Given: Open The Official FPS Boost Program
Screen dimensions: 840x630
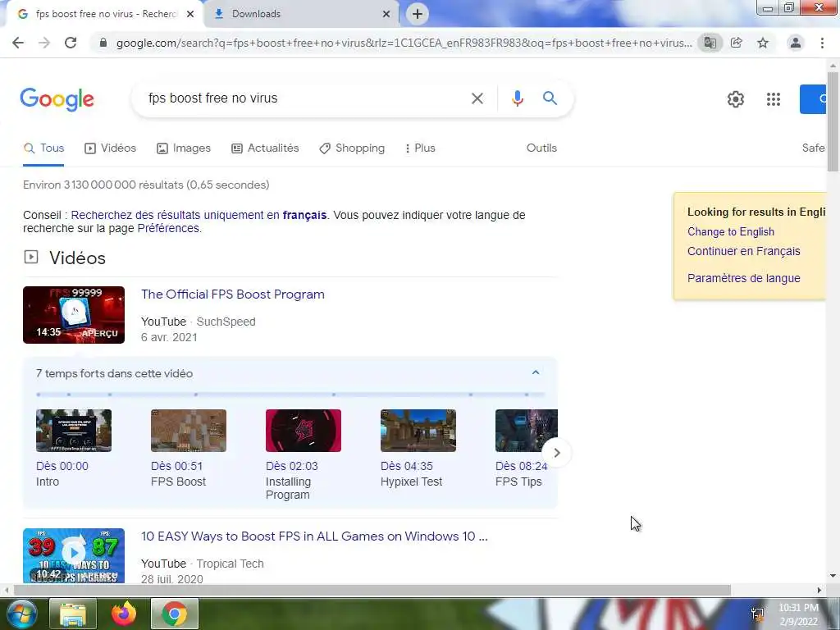Looking at the screenshot, I should click(x=233, y=294).
